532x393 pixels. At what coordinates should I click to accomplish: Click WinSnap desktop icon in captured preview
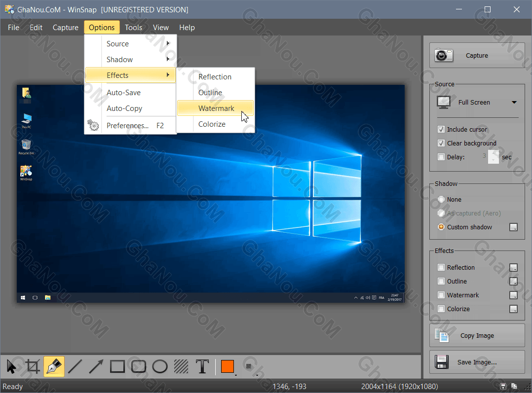pos(26,173)
